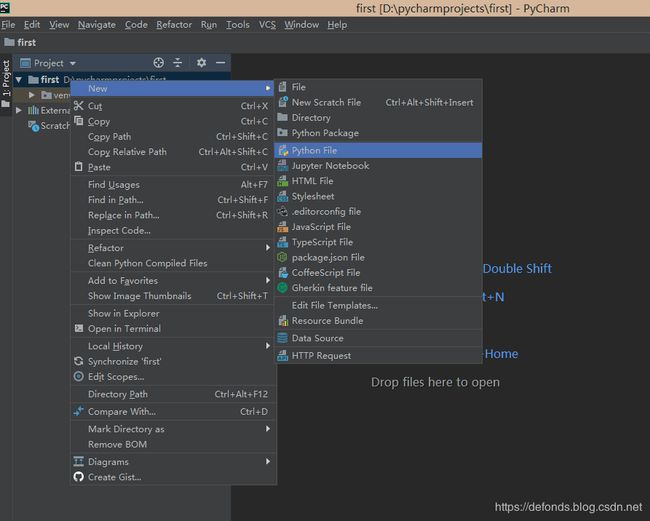Click the JavaScript File icon
This screenshot has width=650, height=521.
[283, 227]
